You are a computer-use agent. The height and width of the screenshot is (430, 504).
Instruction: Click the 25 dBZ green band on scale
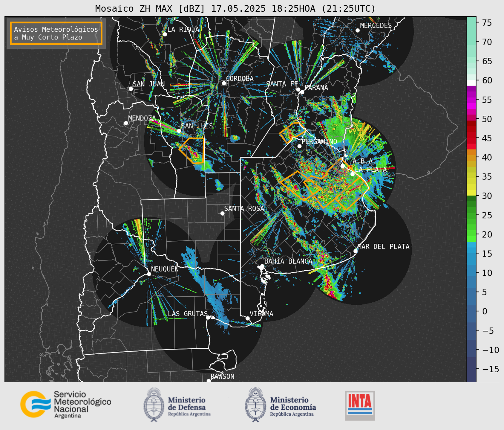[x=471, y=215]
